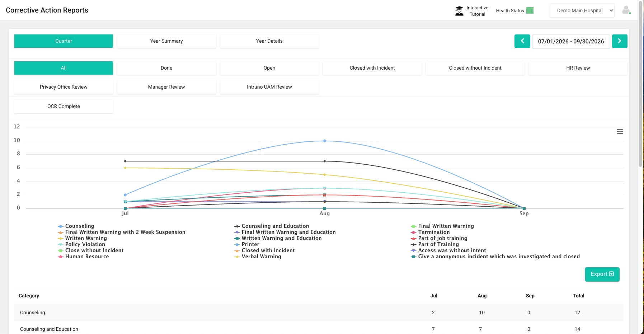
Task: Click the yellow Jul data point at 6
Action: [125, 168]
